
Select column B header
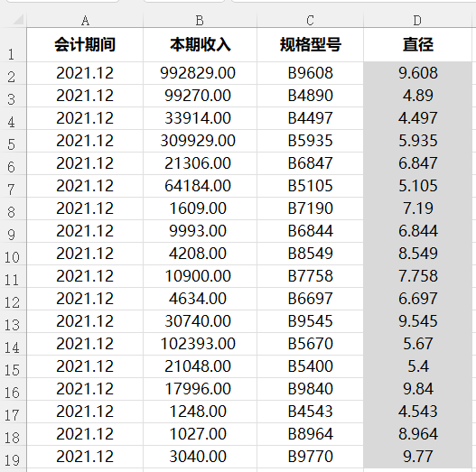coord(200,21)
